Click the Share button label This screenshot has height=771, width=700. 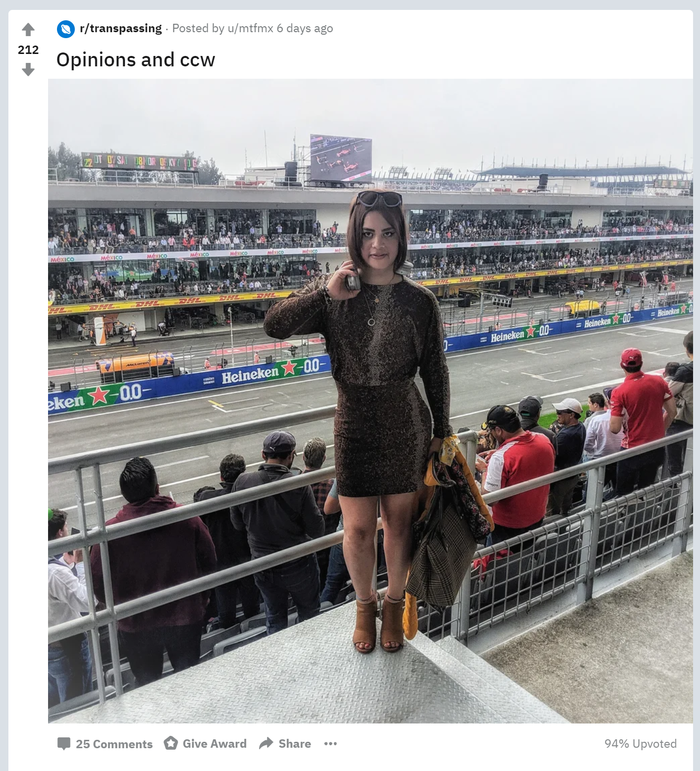coord(295,744)
